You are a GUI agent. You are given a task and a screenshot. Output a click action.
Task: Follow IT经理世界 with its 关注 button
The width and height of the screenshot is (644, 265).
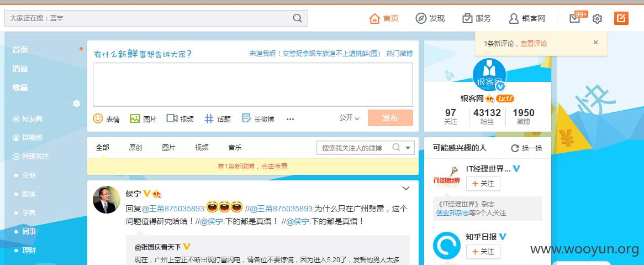tap(483, 184)
